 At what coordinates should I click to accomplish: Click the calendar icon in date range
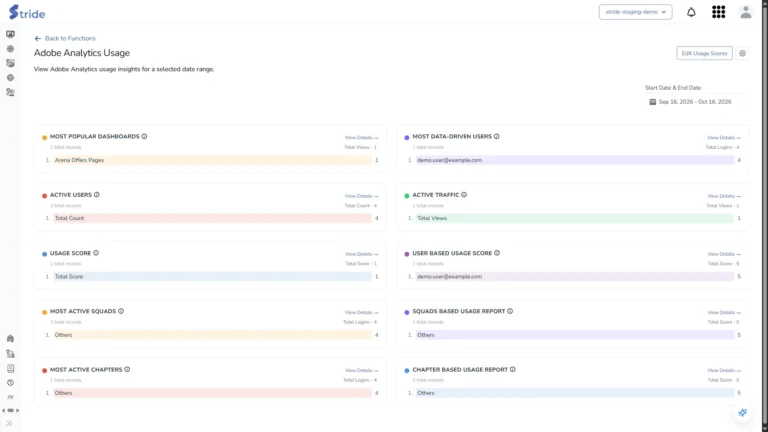click(652, 102)
